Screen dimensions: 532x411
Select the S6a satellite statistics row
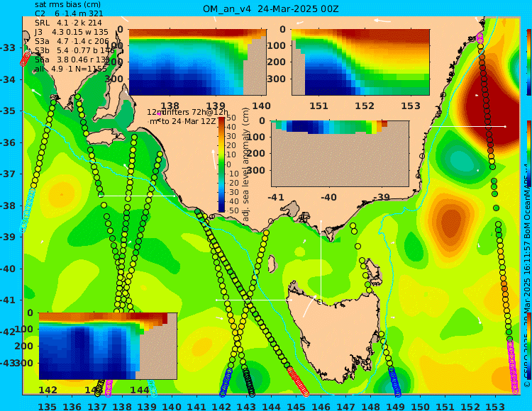click(72, 60)
